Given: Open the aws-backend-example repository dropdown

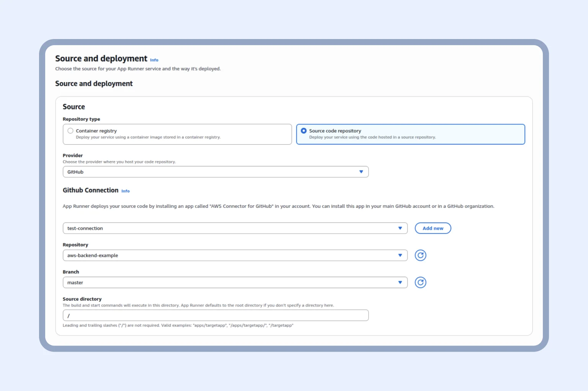Looking at the screenshot, I should coord(235,255).
